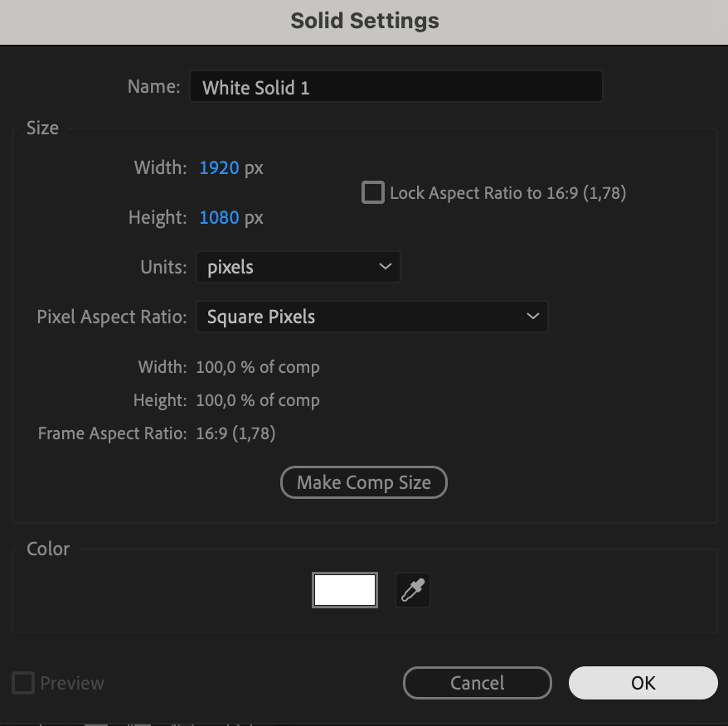The image size is (728, 726).
Task: Open the white color swatch picker
Action: coord(345,591)
